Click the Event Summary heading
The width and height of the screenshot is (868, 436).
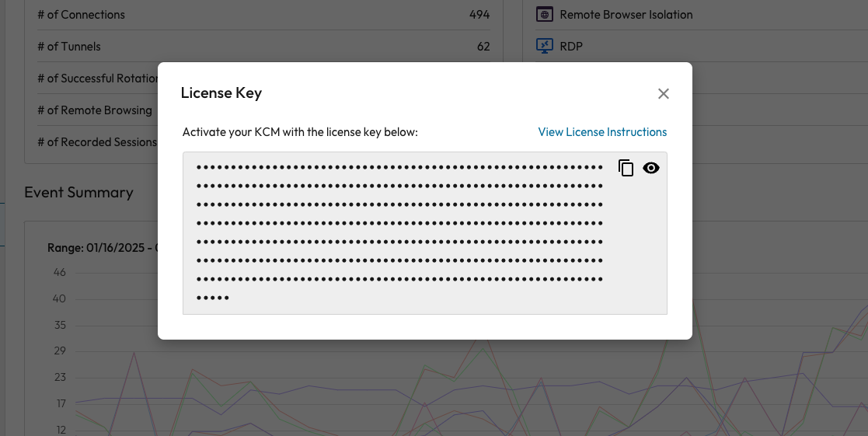78,193
